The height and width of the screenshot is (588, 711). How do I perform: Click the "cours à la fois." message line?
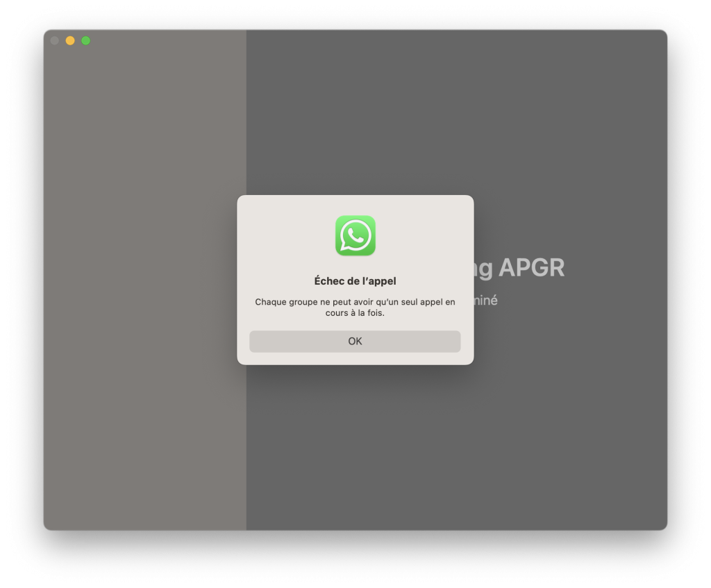click(355, 313)
